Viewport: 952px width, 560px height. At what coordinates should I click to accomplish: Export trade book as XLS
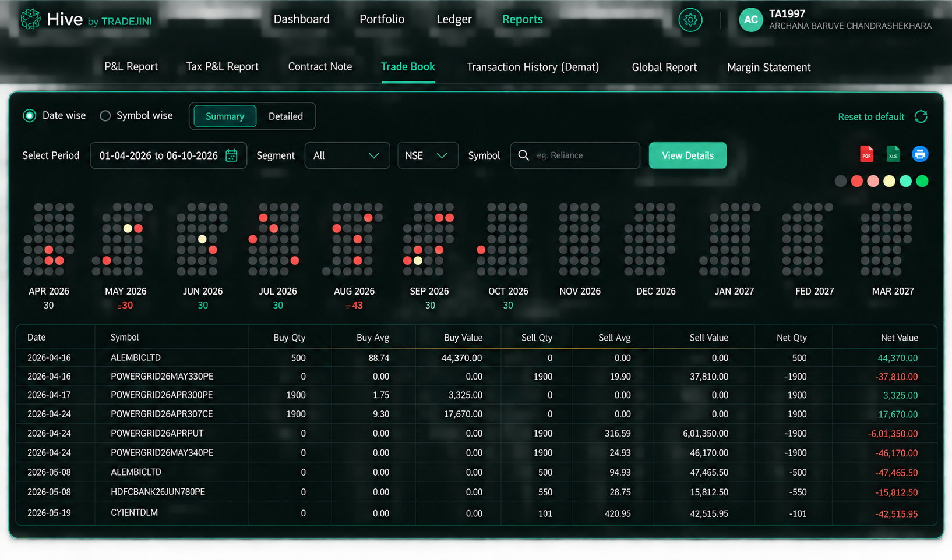point(893,154)
